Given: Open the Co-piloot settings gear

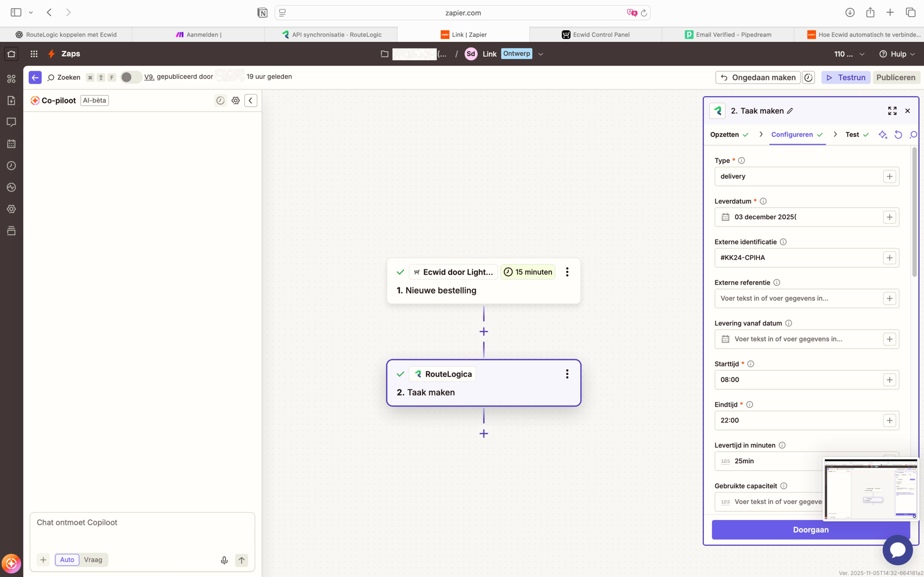Looking at the screenshot, I should point(236,100).
